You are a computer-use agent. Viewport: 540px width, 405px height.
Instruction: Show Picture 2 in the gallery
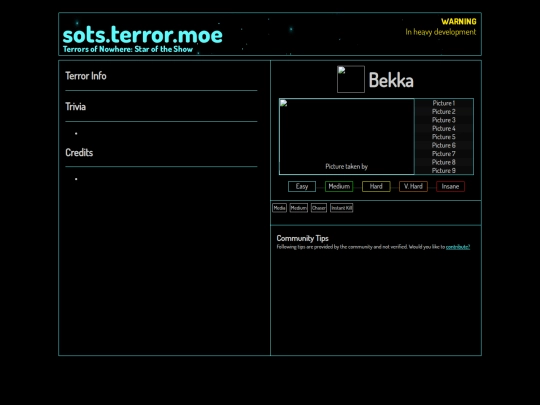444,112
